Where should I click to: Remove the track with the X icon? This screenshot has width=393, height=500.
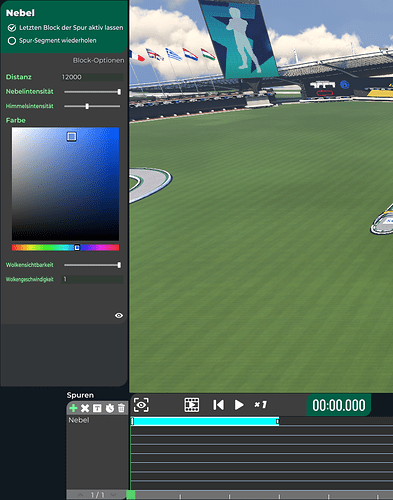(85, 408)
